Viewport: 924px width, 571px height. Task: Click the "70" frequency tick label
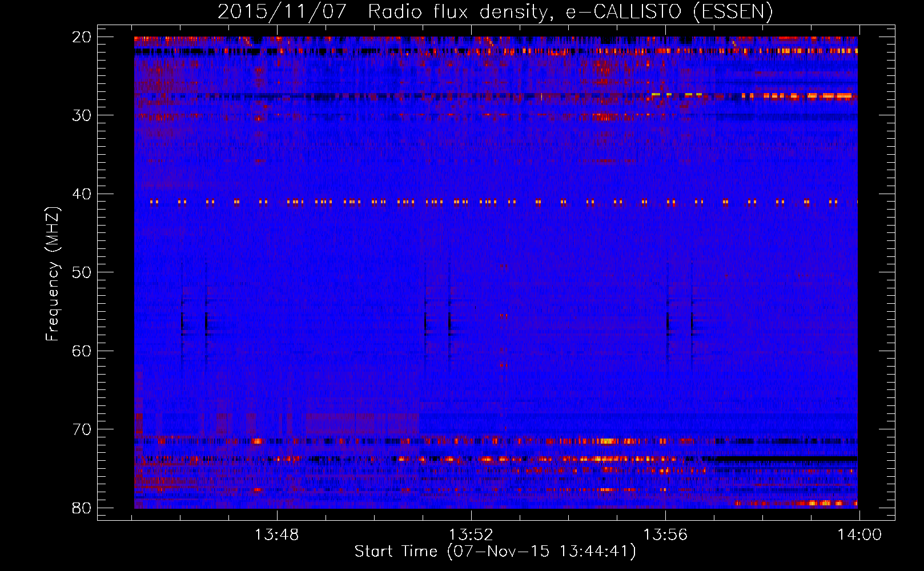coord(82,429)
